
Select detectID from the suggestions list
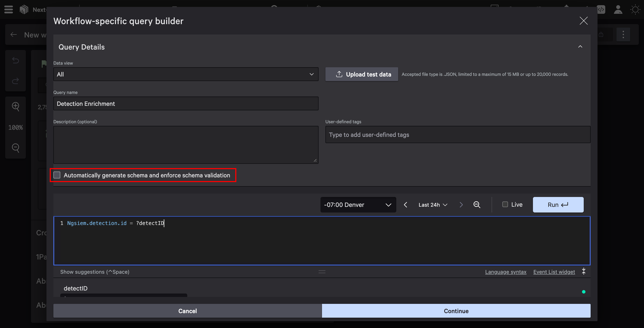point(76,288)
